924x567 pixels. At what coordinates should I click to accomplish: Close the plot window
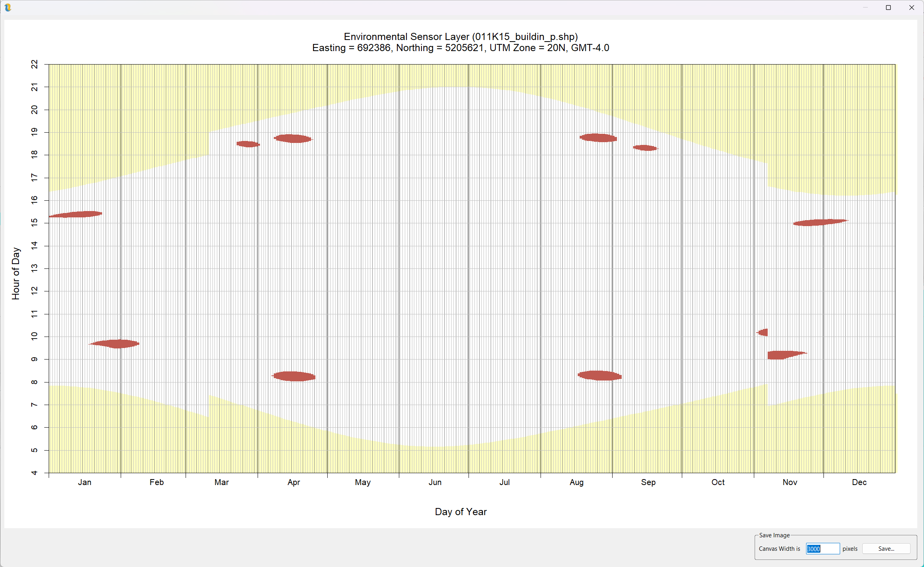click(x=911, y=7)
